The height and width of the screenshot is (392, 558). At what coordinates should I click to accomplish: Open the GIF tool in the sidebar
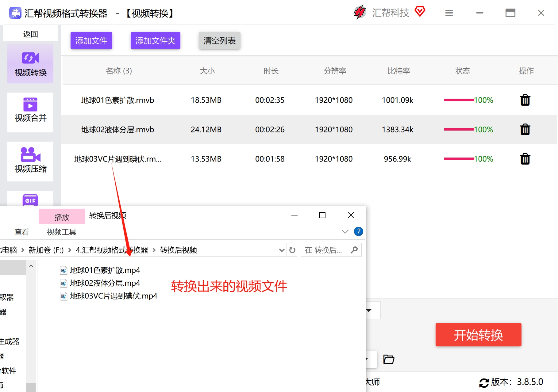click(30, 201)
